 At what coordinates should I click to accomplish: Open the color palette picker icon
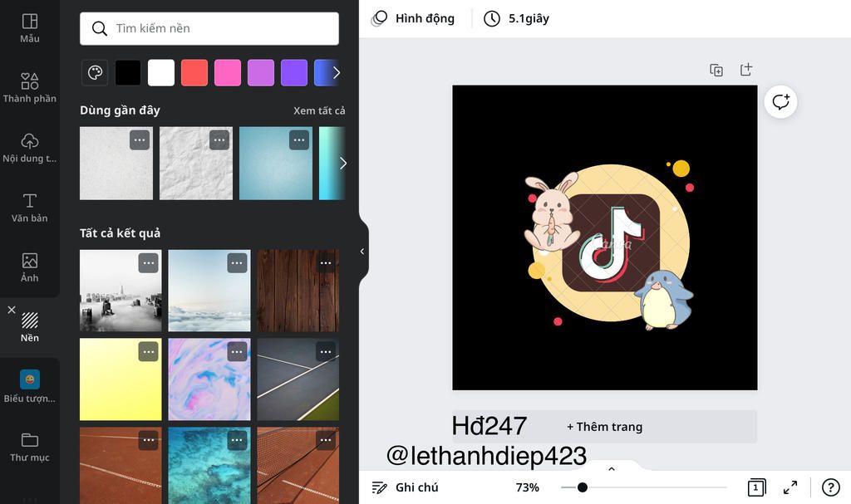pyautogui.click(x=95, y=73)
